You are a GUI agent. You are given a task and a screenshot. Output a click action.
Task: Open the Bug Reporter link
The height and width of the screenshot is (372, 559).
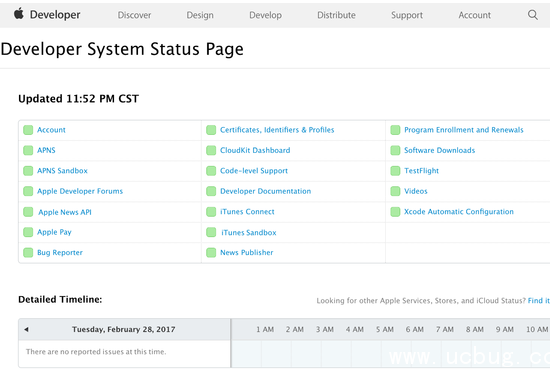click(x=60, y=253)
